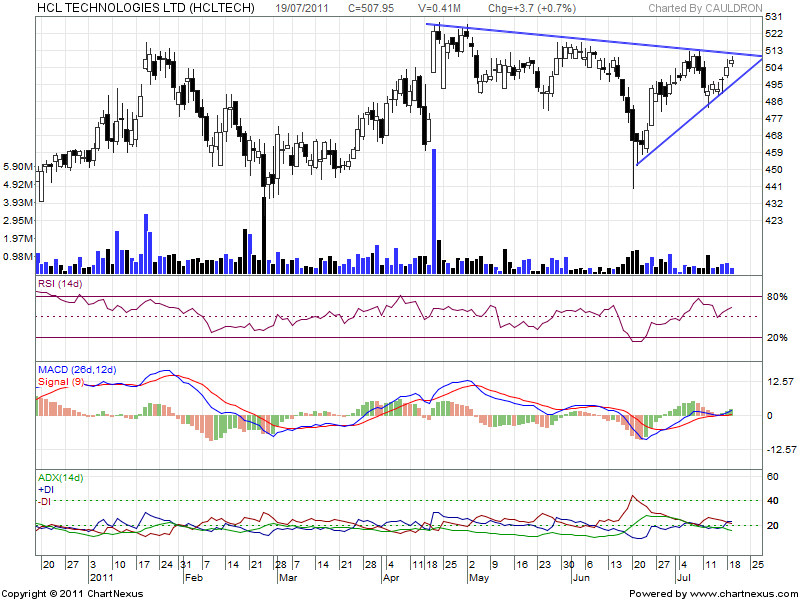The image size is (800, 600).
Task: Click the +DI legend entry
Action: point(46,490)
